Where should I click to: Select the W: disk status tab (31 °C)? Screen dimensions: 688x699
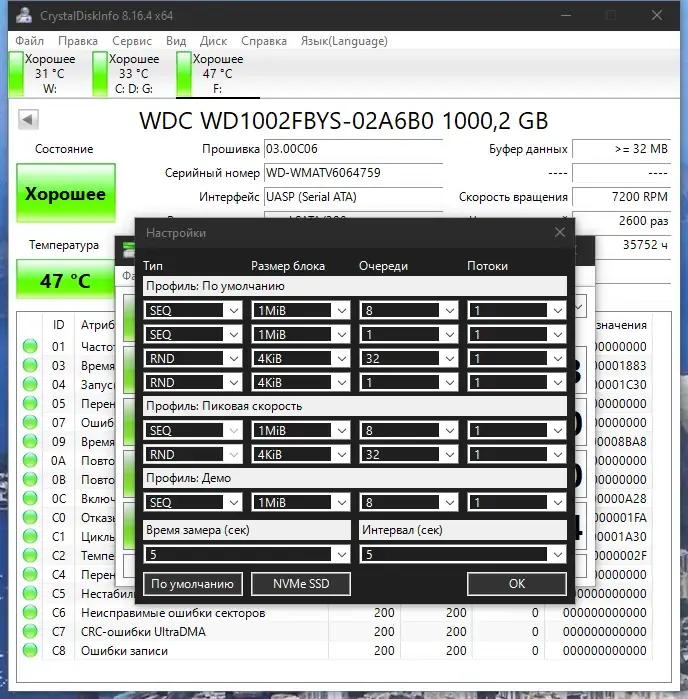[x=43, y=74]
